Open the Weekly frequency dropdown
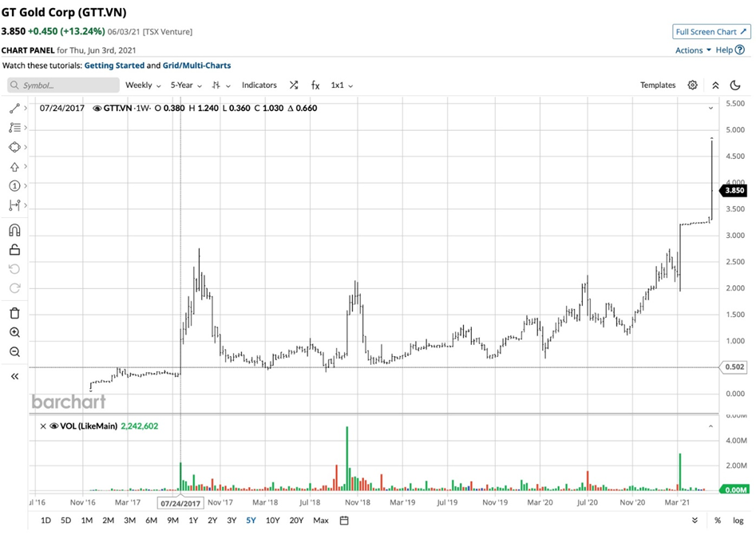The width and height of the screenshot is (756, 535). click(x=143, y=85)
